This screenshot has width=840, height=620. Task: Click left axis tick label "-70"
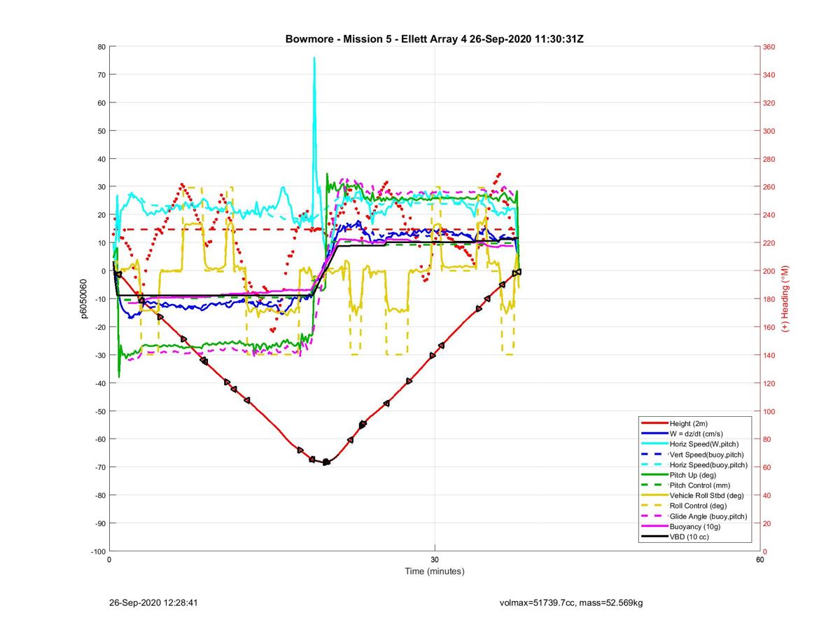click(x=100, y=467)
